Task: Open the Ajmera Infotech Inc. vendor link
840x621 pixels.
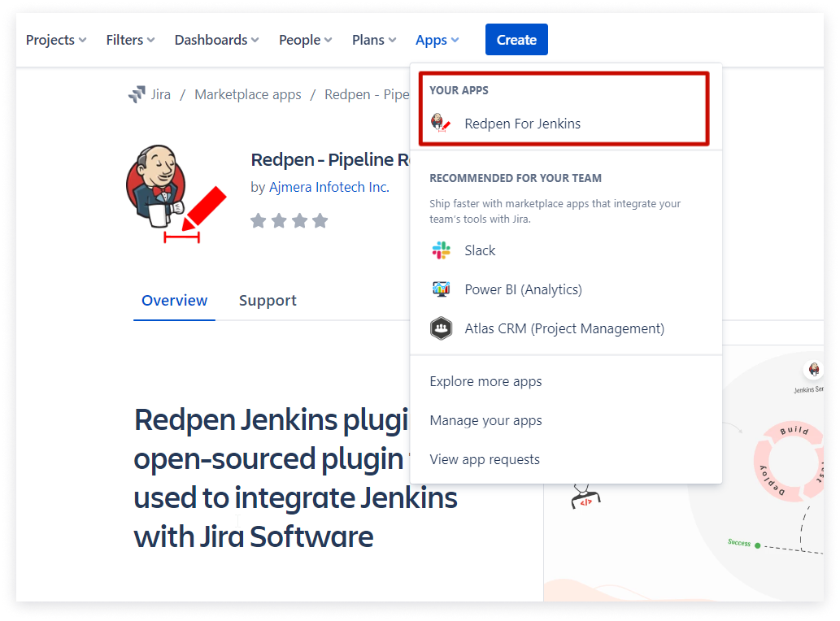Action: [329, 187]
